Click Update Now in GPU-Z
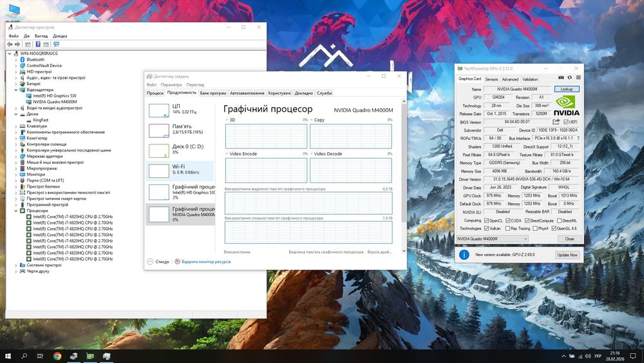This screenshot has width=644, height=363. pyautogui.click(x=567, y=255)
